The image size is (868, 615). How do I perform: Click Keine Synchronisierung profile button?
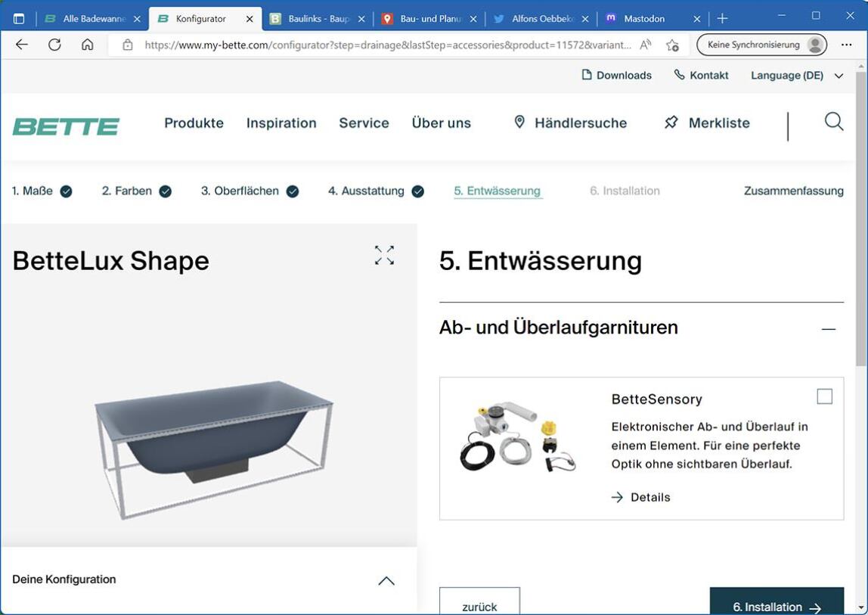761,45
